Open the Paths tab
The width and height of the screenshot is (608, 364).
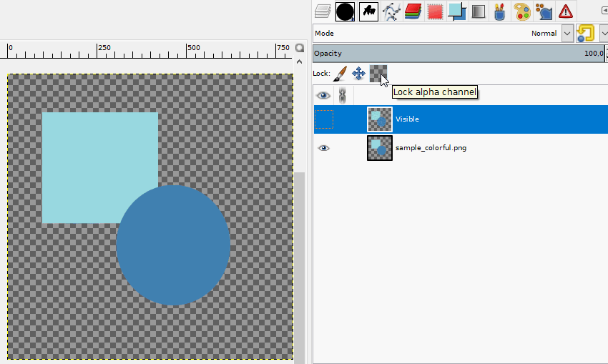(391, 11)
